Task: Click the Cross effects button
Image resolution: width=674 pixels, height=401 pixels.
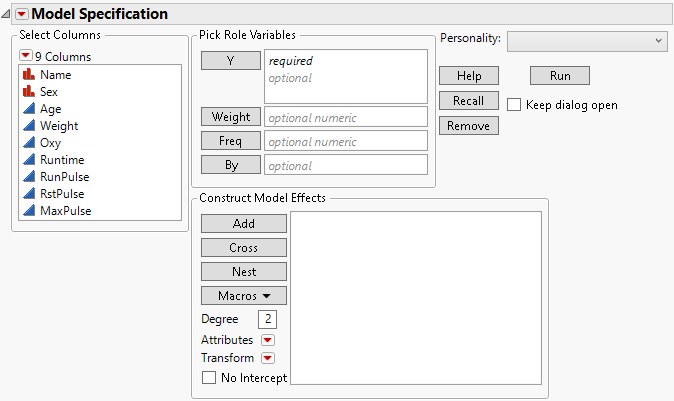Action: [x=243, y=248]
